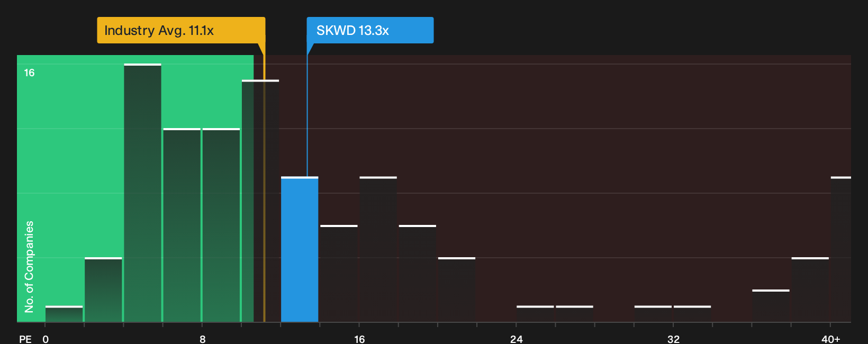Select the blue SKWD histogram bar
868x344 pixels.
tap(300, 249)
